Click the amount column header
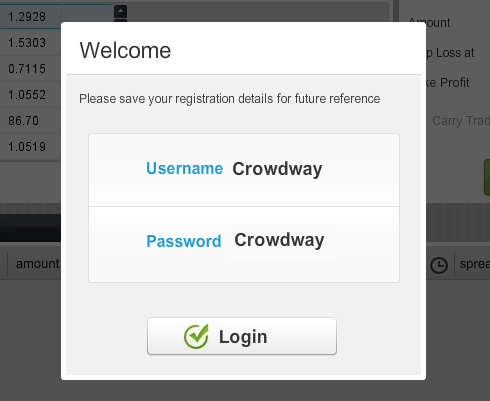The image size is (490, 401). pos(37,264)
